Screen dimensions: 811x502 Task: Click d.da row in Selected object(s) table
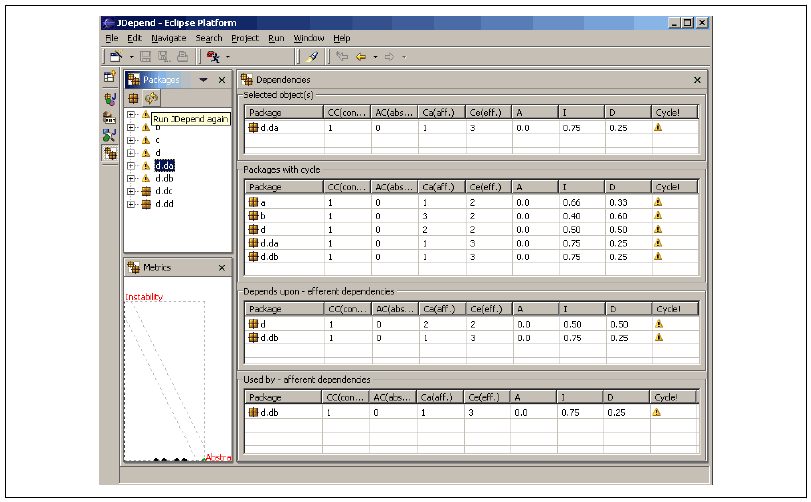(471, 128)
